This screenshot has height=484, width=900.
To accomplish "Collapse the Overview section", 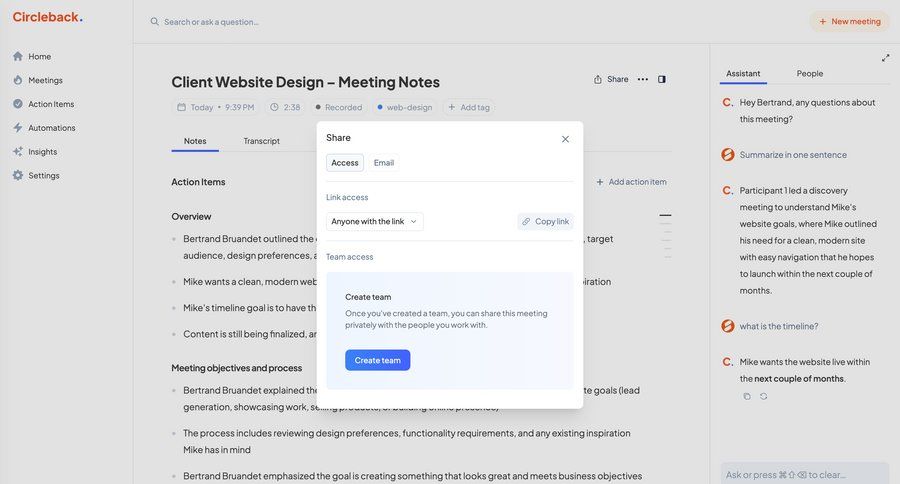I will pyautogui.click(x=665, y=216).
